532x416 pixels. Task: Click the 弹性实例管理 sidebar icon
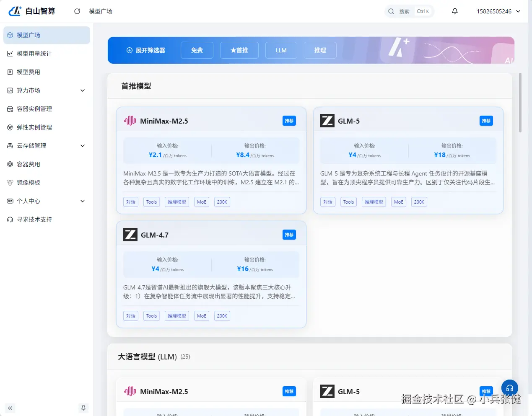(10, 127)
